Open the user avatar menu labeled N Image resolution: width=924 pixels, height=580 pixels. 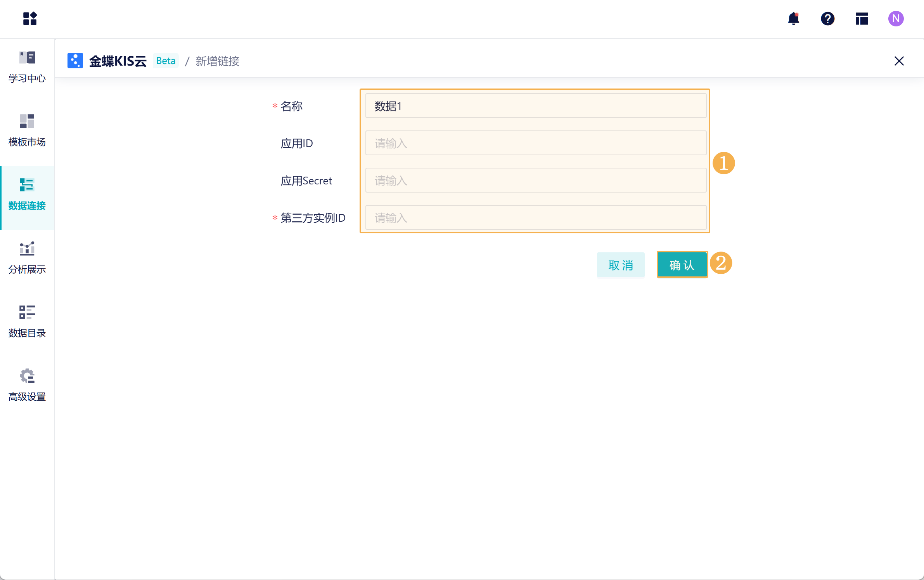tap(895, 19)
